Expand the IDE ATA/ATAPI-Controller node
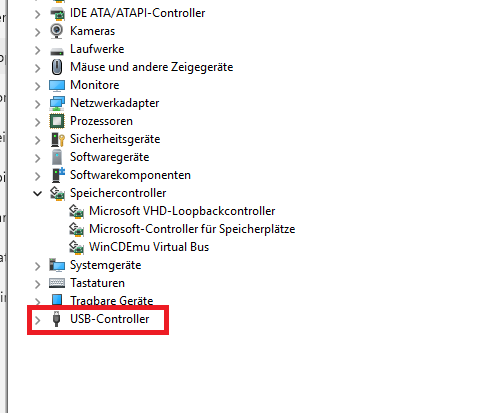 click(x=38, y=14)
